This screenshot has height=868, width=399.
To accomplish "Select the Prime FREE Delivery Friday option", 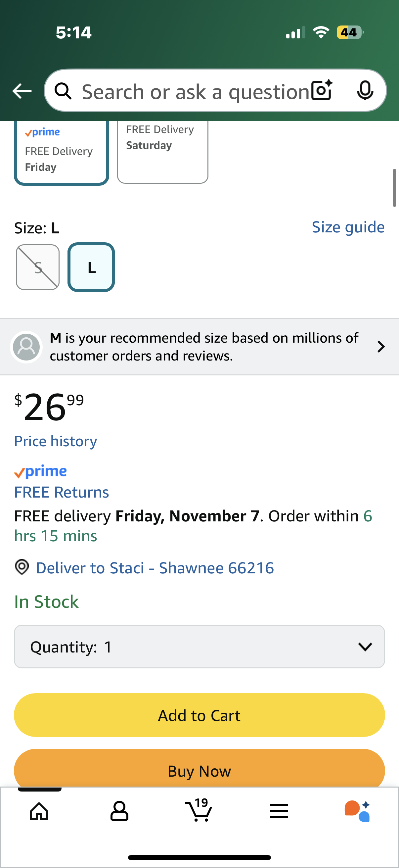I will coord(61,152).
